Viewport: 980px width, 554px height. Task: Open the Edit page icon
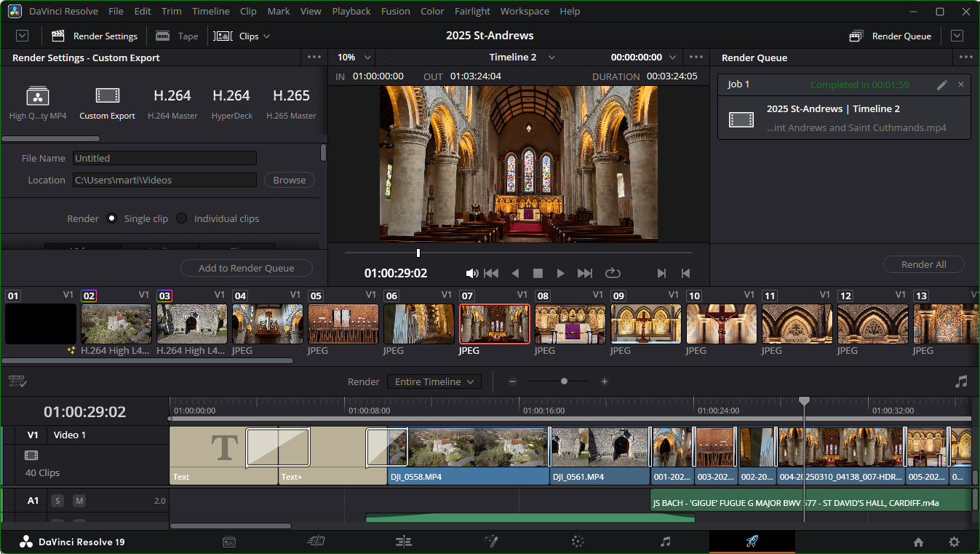click(404, 542)
